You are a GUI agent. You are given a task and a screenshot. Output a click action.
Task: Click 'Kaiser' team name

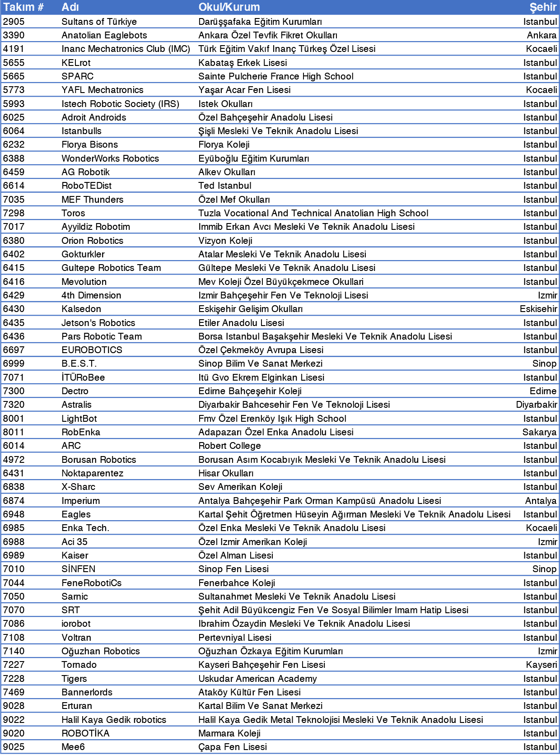75,555
